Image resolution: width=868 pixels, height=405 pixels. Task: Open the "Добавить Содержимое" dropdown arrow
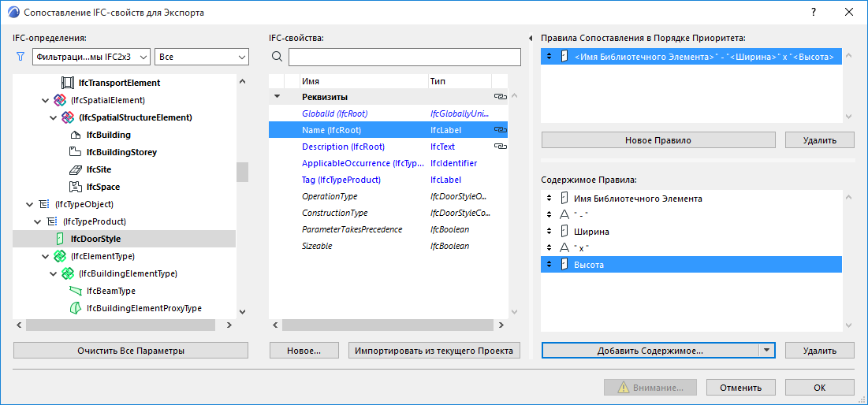[766, 351]
